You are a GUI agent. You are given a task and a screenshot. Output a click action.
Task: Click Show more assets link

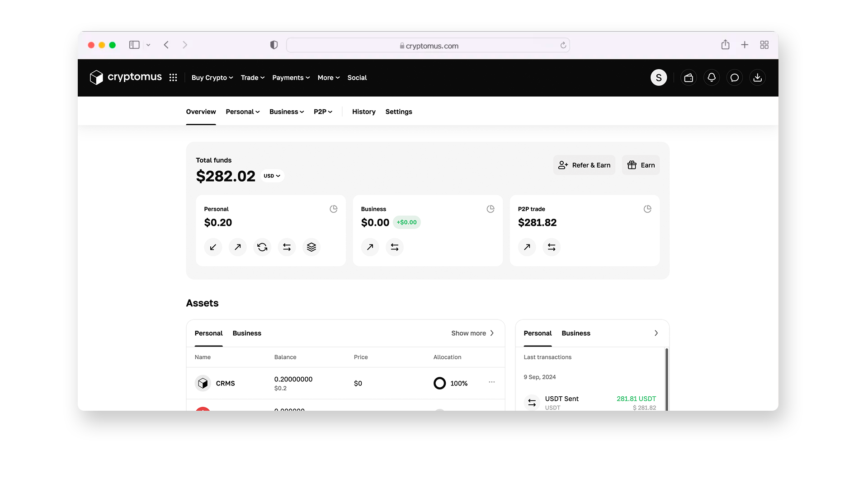pos(473,333)
